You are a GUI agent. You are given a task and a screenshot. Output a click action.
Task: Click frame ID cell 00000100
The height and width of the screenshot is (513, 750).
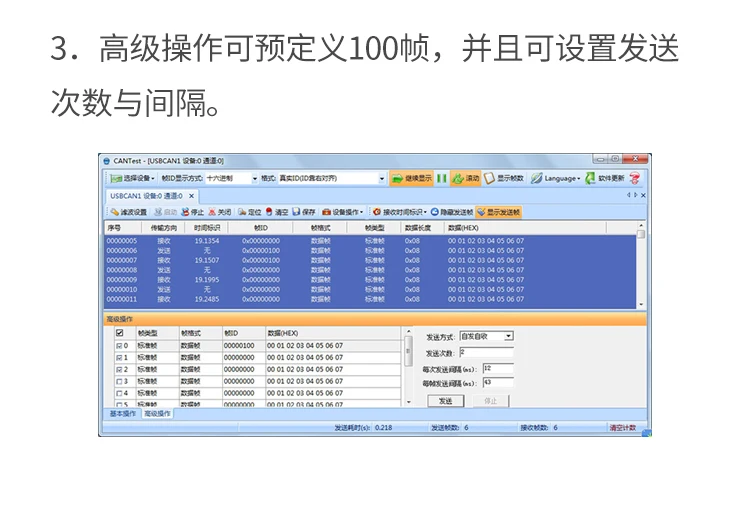(x=244, y=345)
